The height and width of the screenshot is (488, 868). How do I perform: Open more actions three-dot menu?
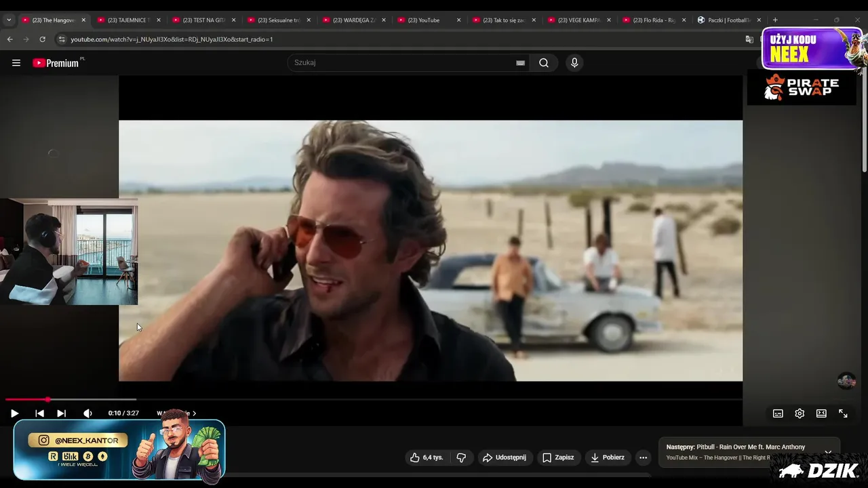[x=644, y=457]
